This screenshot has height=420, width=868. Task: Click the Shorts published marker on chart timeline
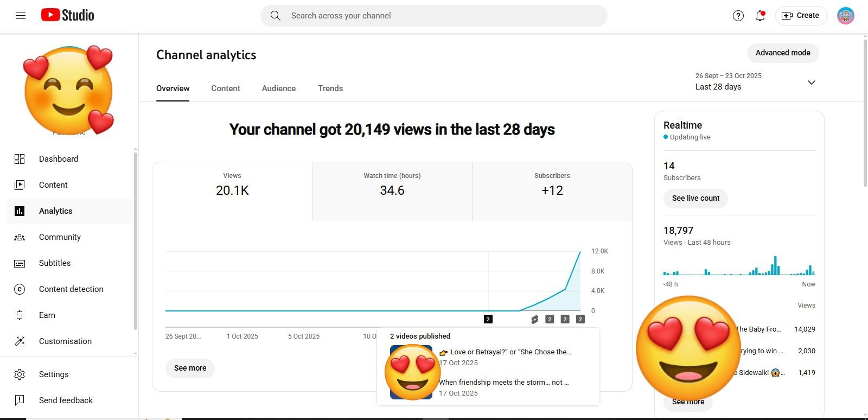pos(534,320)
